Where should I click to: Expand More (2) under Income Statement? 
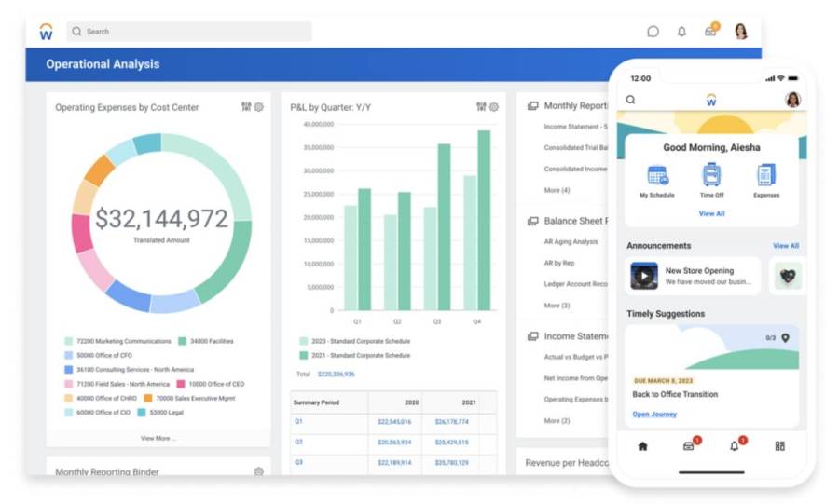(557, 421)
